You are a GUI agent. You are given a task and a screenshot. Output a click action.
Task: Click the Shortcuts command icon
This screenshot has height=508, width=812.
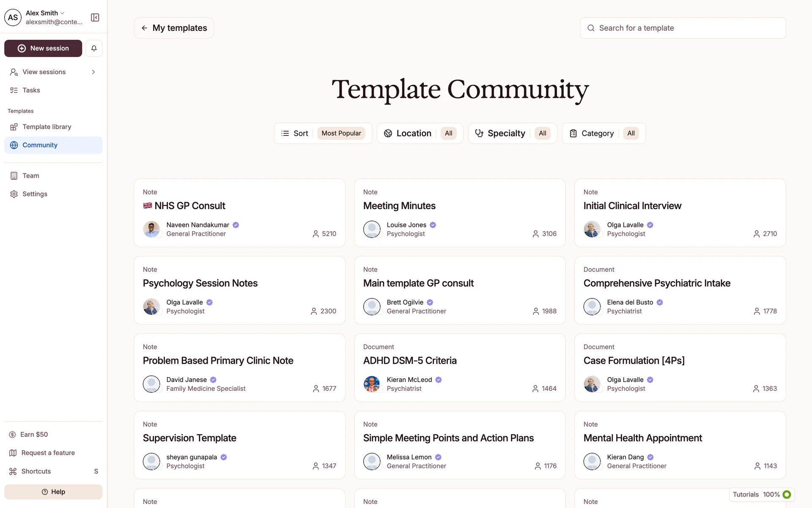pos(13,471)
